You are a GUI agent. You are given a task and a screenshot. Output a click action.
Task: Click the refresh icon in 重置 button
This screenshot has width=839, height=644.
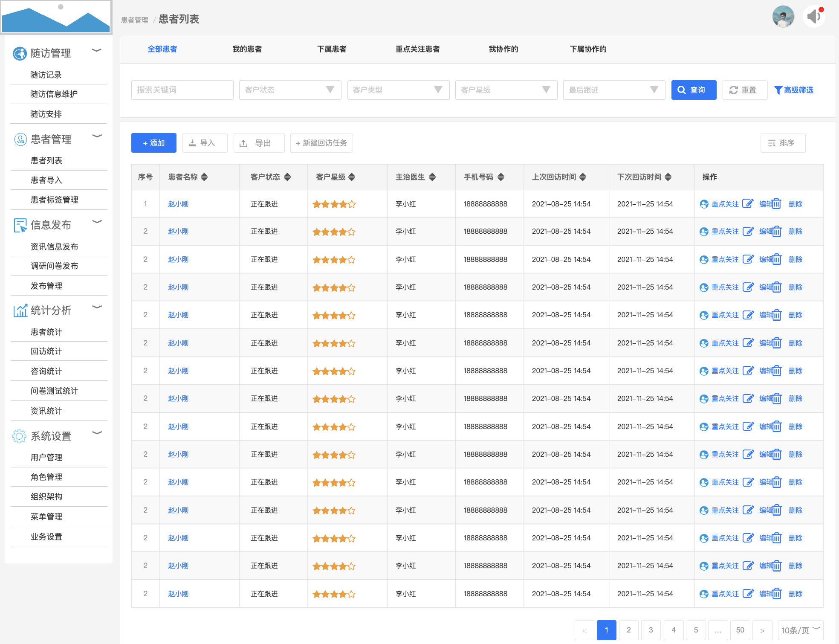click(733, 90)
